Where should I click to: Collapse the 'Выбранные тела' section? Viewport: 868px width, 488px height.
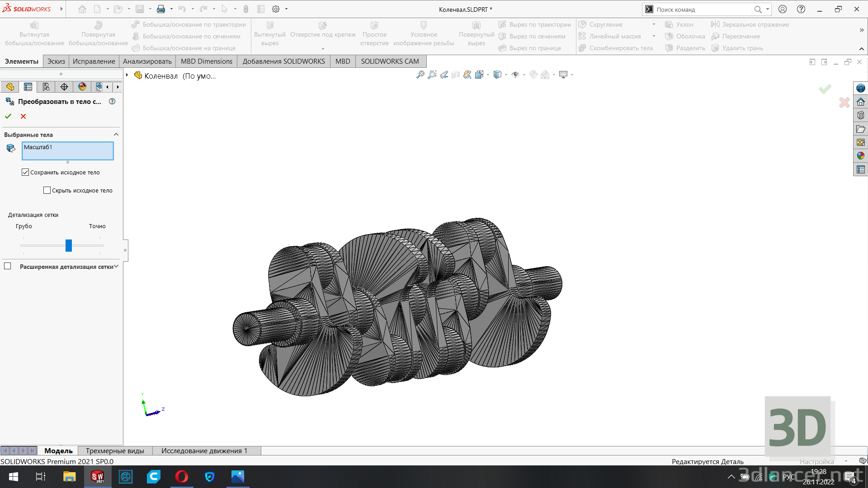[116, 134]
